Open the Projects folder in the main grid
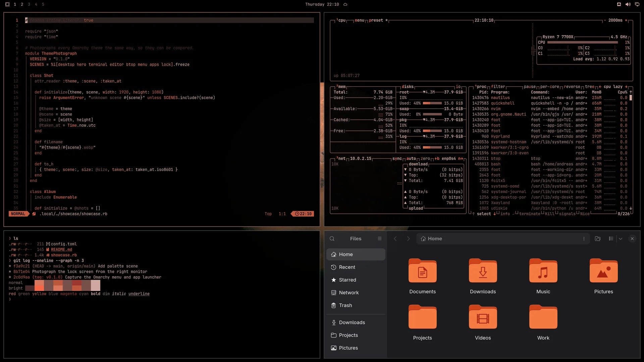 click(x=423, y=317)
